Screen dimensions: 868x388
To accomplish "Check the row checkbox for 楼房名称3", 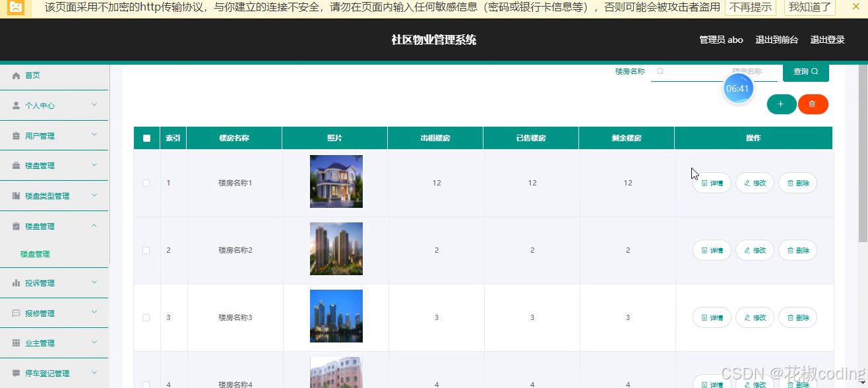I will coord(146,317).
